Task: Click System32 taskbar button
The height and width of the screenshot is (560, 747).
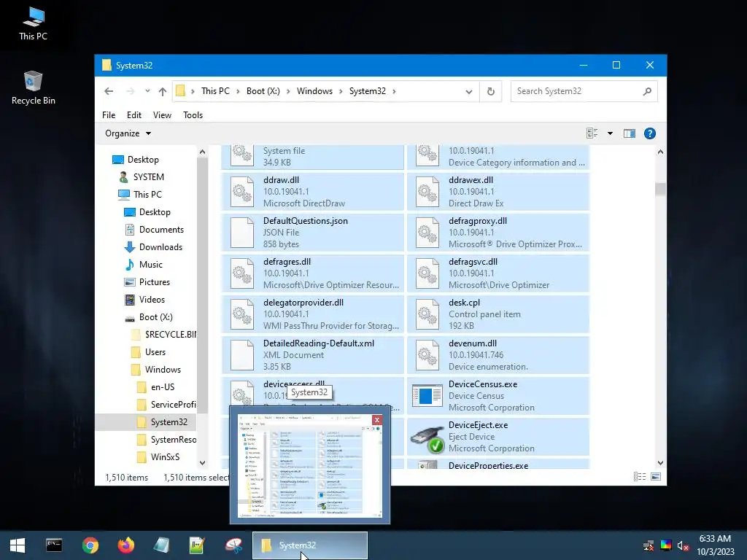Action: tap(309, 545)
